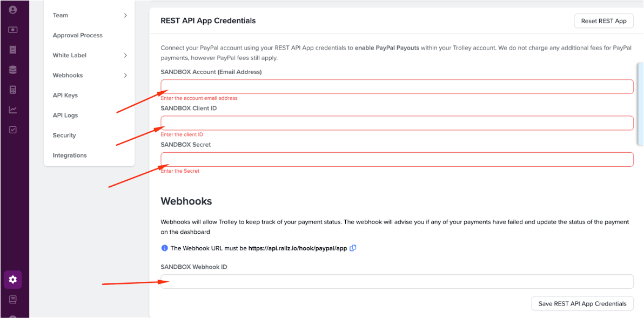The image size is (644, 319).
Task: Open the stacked coins balances sidebar icon
Action: 13,70
